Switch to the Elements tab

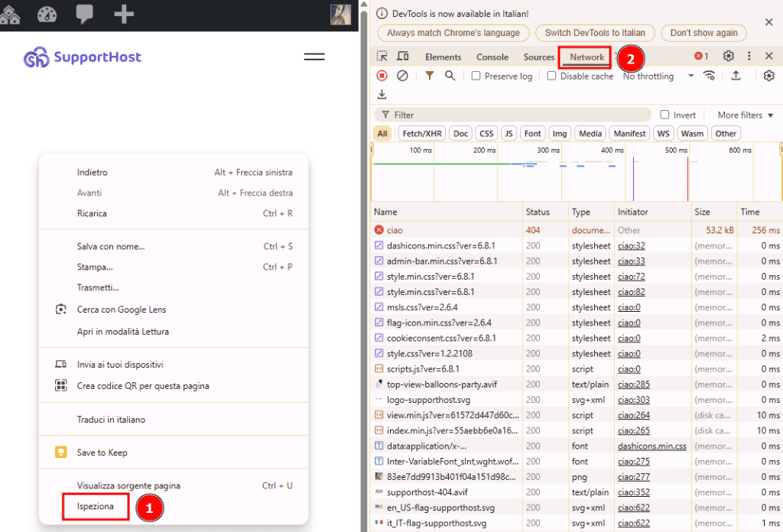(x=443, y=57)
